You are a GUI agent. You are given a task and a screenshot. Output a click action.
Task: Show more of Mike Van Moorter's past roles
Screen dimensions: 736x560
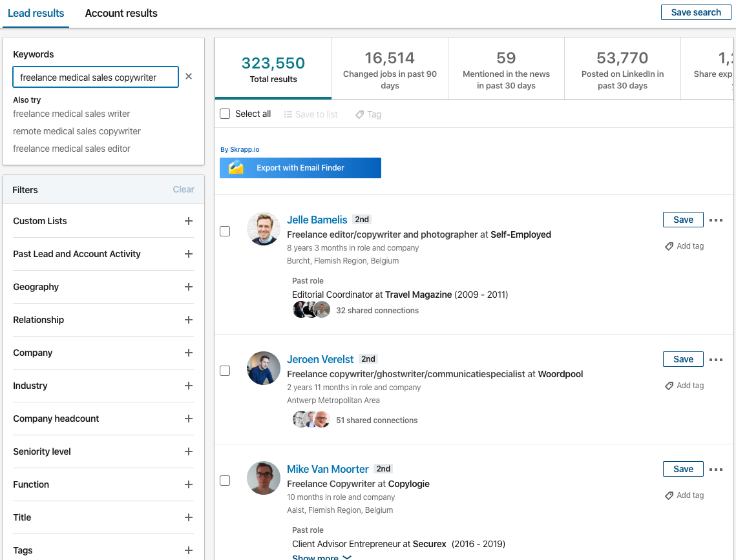tap(322, 557)
